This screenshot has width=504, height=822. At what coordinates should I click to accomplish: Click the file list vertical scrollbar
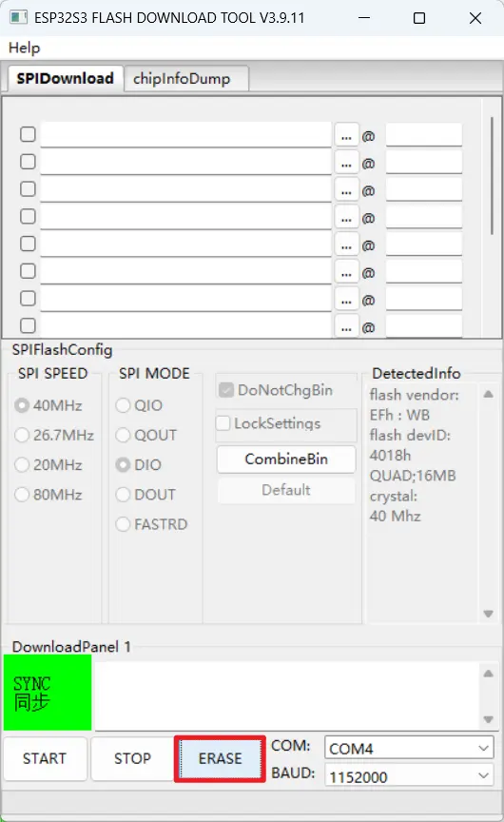pos(492,176)
